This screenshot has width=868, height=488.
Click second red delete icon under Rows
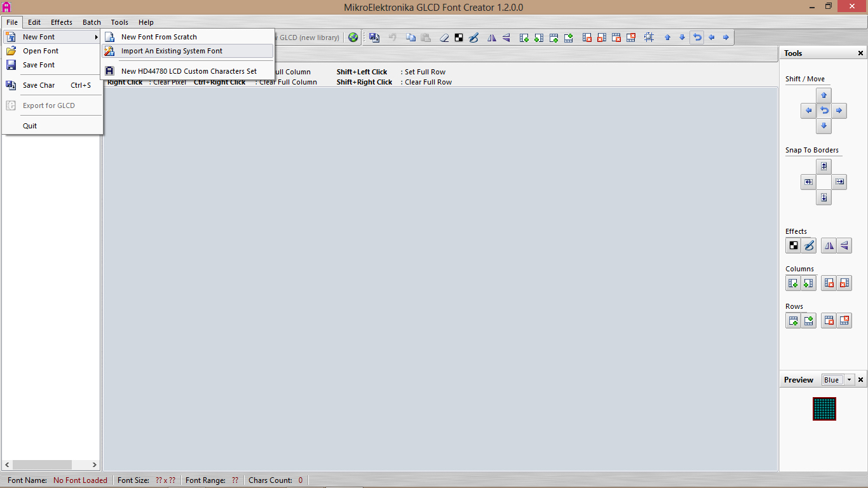[844, 321]
